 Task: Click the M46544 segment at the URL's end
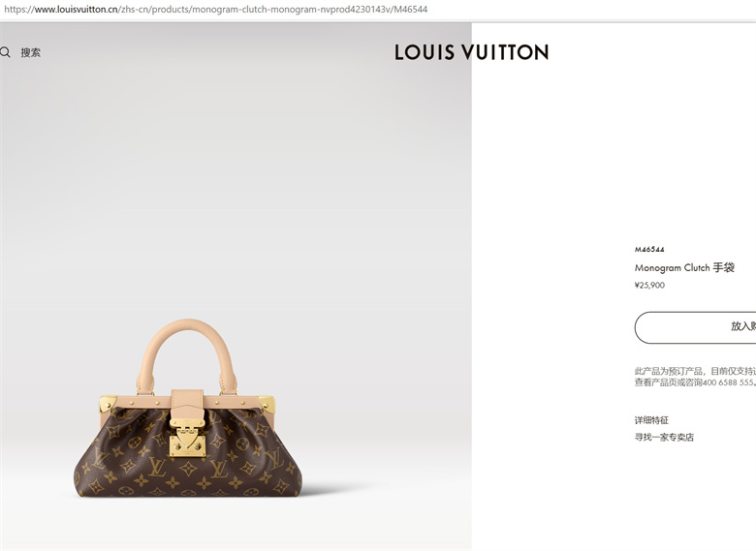pos(411,9)
